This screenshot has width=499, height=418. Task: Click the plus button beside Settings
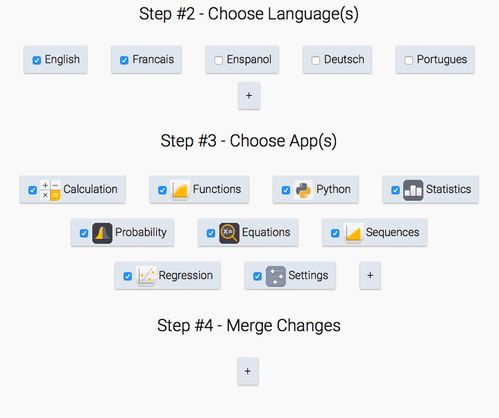[370, 276]
